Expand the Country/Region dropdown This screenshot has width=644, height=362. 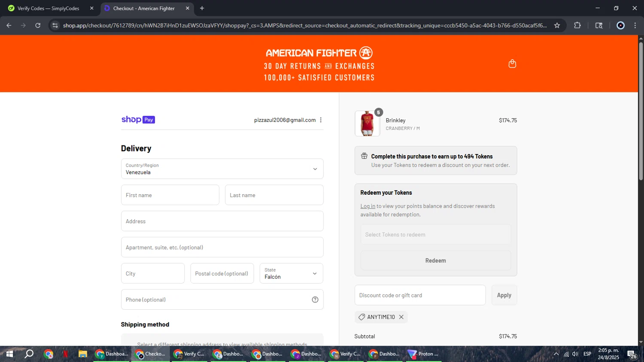[x=222, y=169]
